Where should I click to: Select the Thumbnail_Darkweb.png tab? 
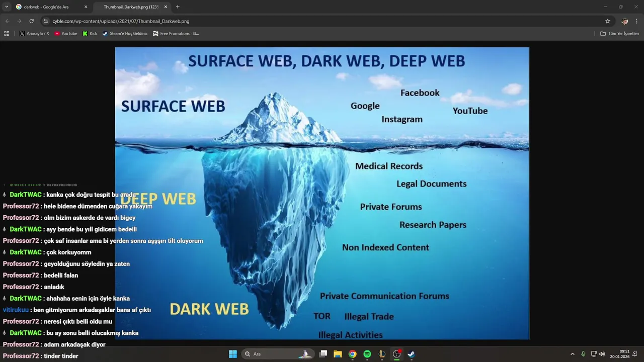(x=131, y=7)
